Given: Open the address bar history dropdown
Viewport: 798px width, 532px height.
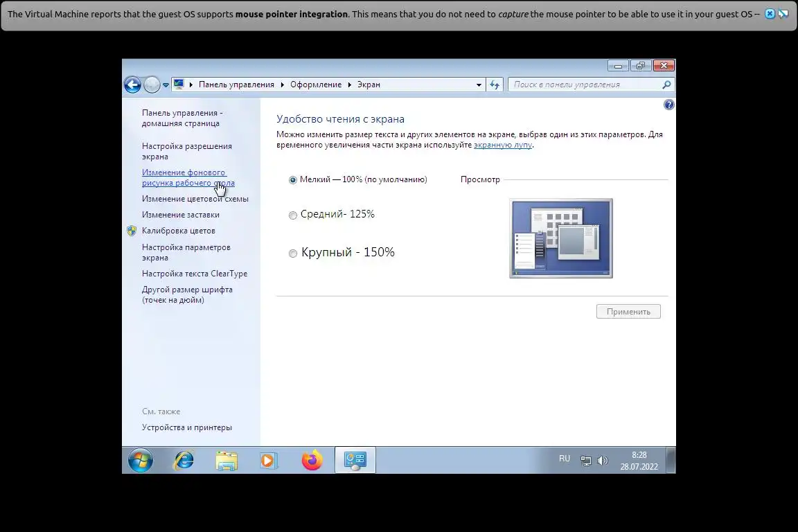Looking at the screenshot, I should [479, 85].
